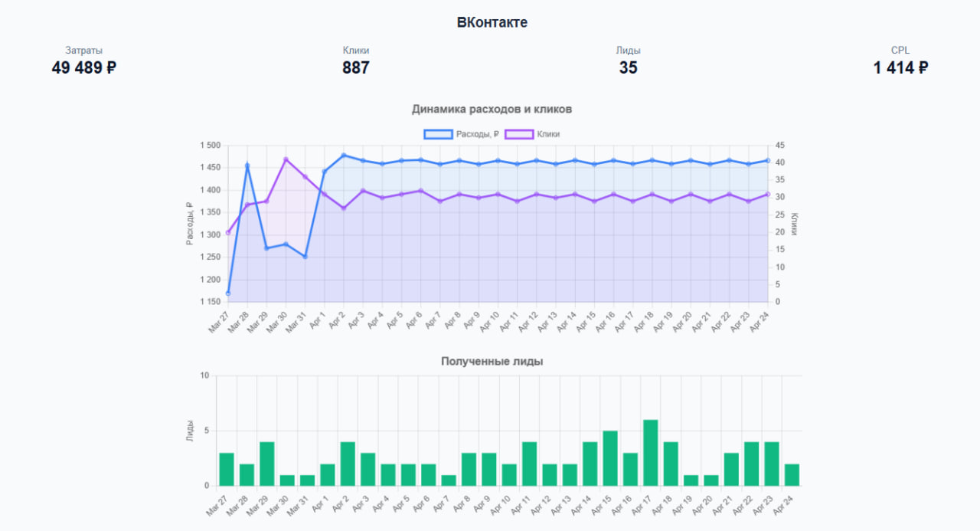Click the Apr 15 leads bar
The width and height of the screenshot is (980, 531).
tap(610, 458)
